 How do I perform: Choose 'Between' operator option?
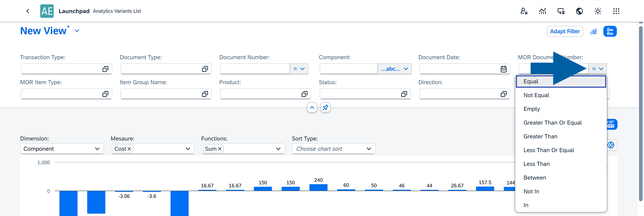(x=534, y=178)
